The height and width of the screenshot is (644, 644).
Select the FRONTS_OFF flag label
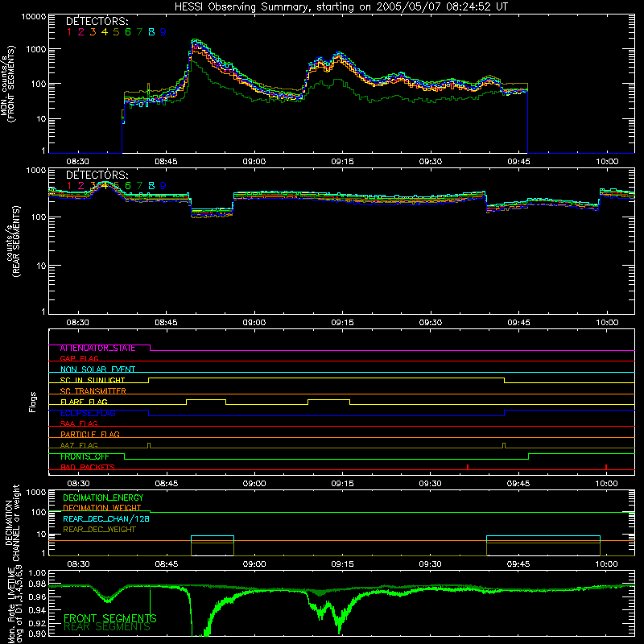[85, 456]
